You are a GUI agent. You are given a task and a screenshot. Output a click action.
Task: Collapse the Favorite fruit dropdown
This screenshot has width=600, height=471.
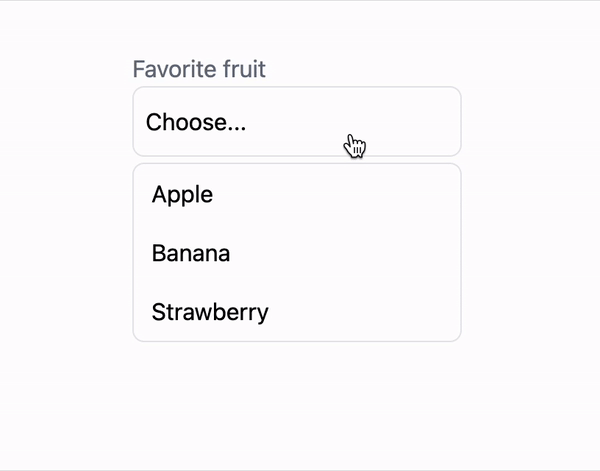click(x=297, y=122)
